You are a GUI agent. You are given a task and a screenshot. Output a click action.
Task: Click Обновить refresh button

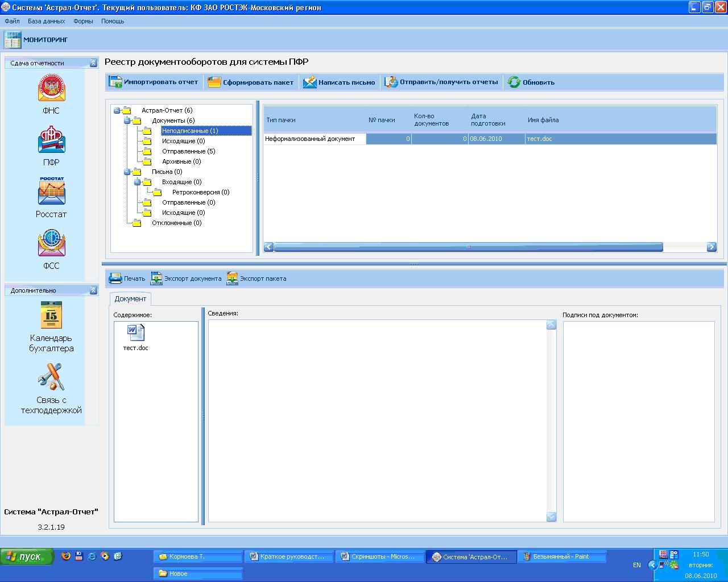[531, 82]
